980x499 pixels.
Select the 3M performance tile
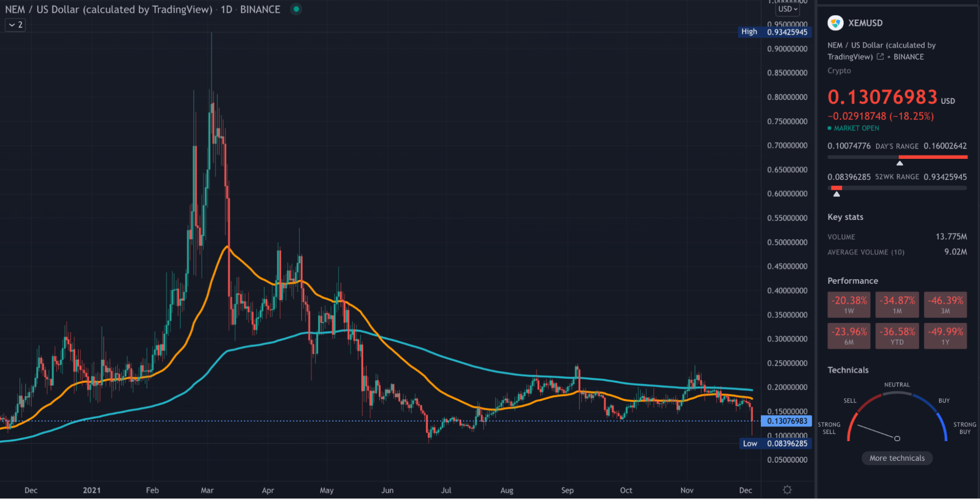pos(946,305)
